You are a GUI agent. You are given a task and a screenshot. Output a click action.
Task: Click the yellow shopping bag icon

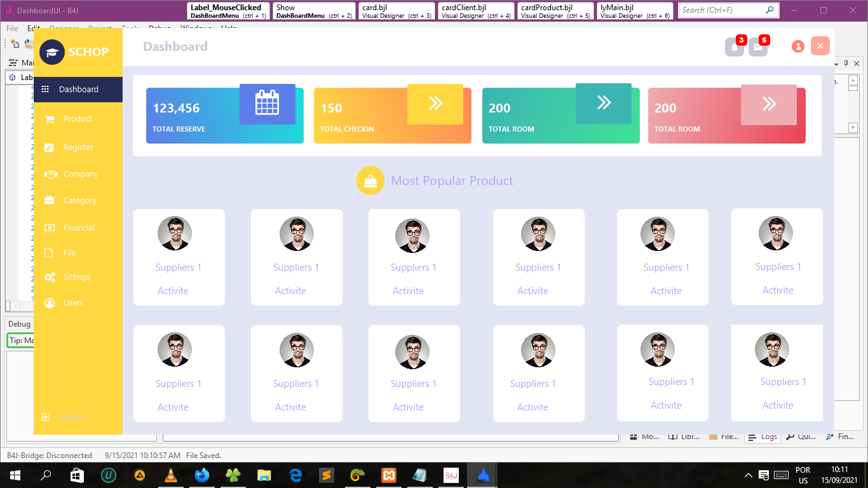tap(370, 180)
